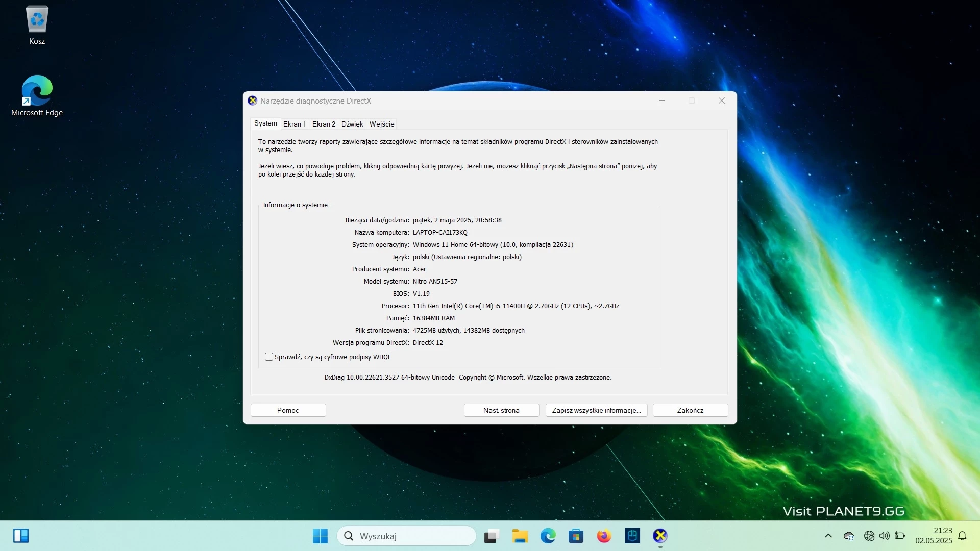Open volume control in the system tray
This screenshot has height=551, width=980.
(884, 536)
